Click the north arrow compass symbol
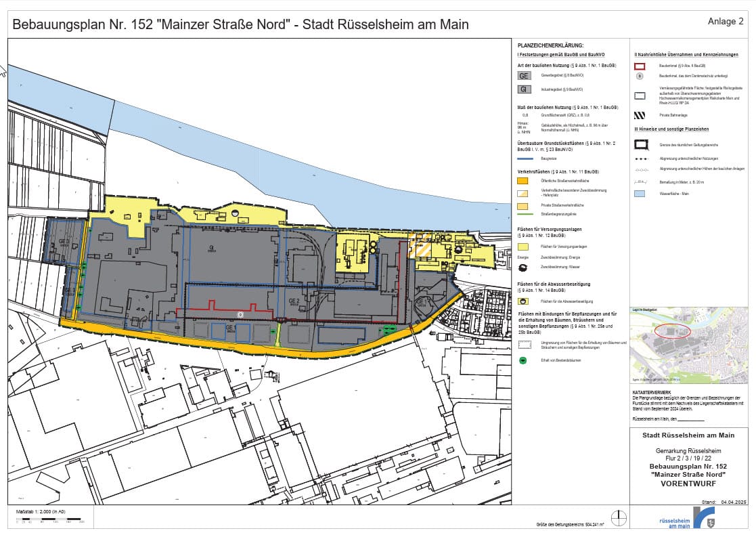The image size is (756, 535). (618, 519)
